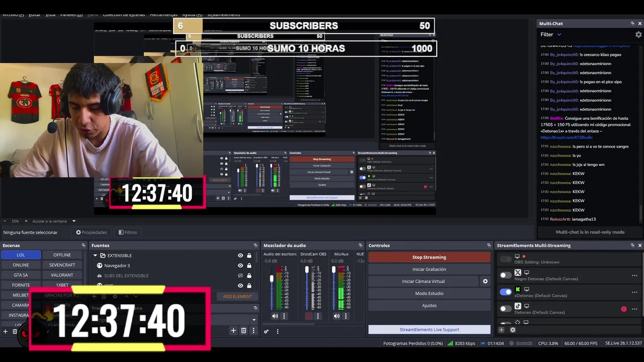This screenshot has height=362, width=644.
Task: Open transition options three-dot menu
Action: [253, 330]
